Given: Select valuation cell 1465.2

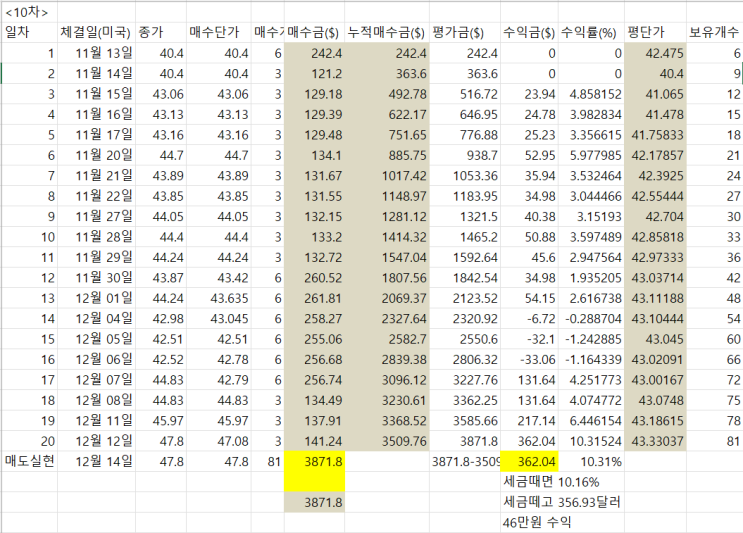Looking at the screenshot, I should 465,237.
